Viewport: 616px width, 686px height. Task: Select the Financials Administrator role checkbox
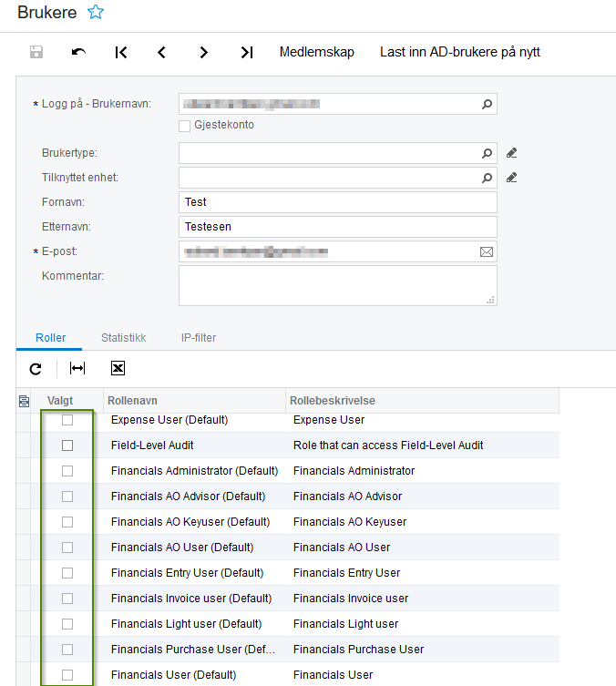67,471
